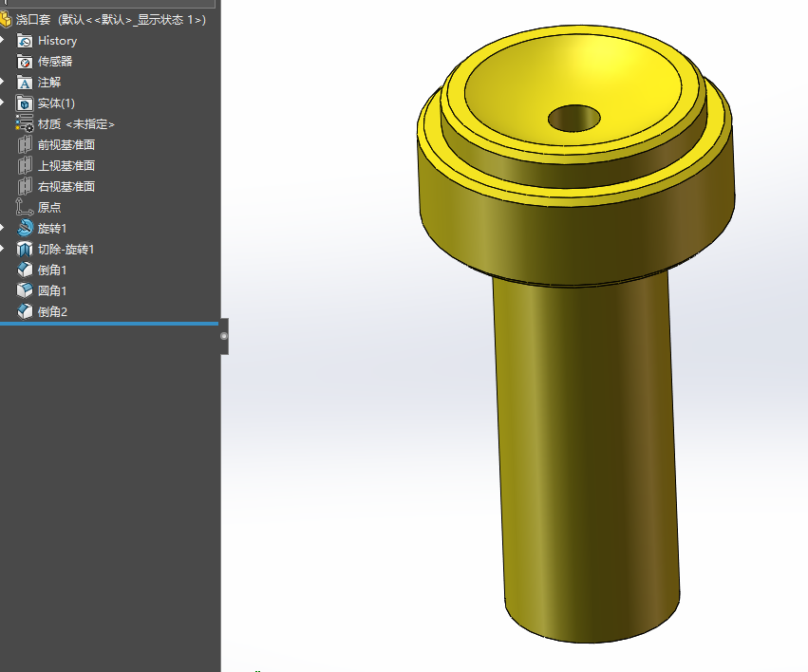
Task: Expand the 旋转1 feature node
Action: 3,228
